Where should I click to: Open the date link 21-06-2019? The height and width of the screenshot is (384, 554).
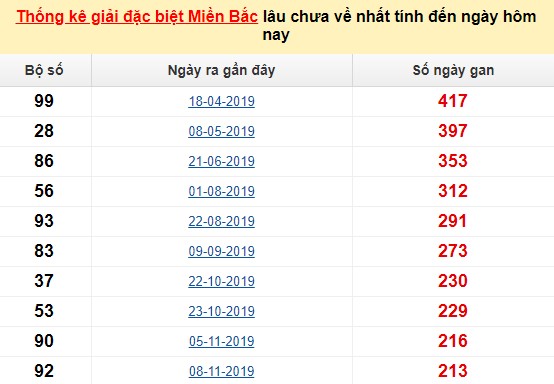pyautogui.click(x=222, y=161)
